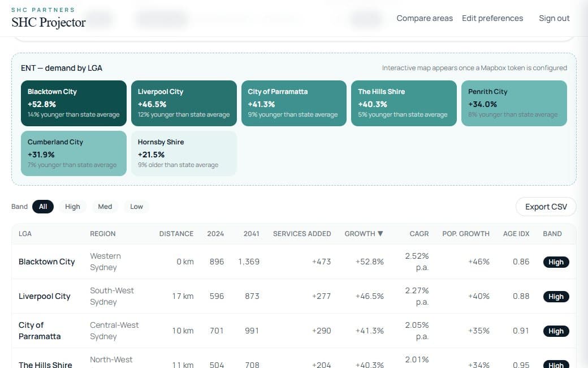Screen dimensions: 588x368
Task: Sort by Region column header
Action: pyautogui.click(x=103, y=234)
